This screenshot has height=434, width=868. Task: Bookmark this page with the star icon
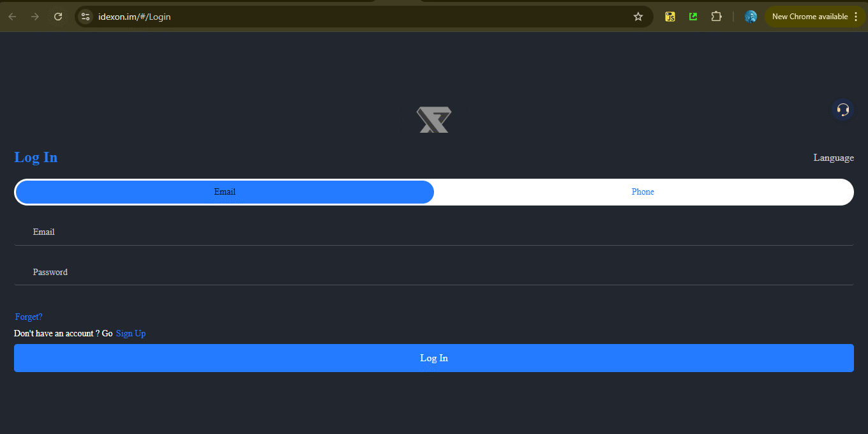pos(638,17)
